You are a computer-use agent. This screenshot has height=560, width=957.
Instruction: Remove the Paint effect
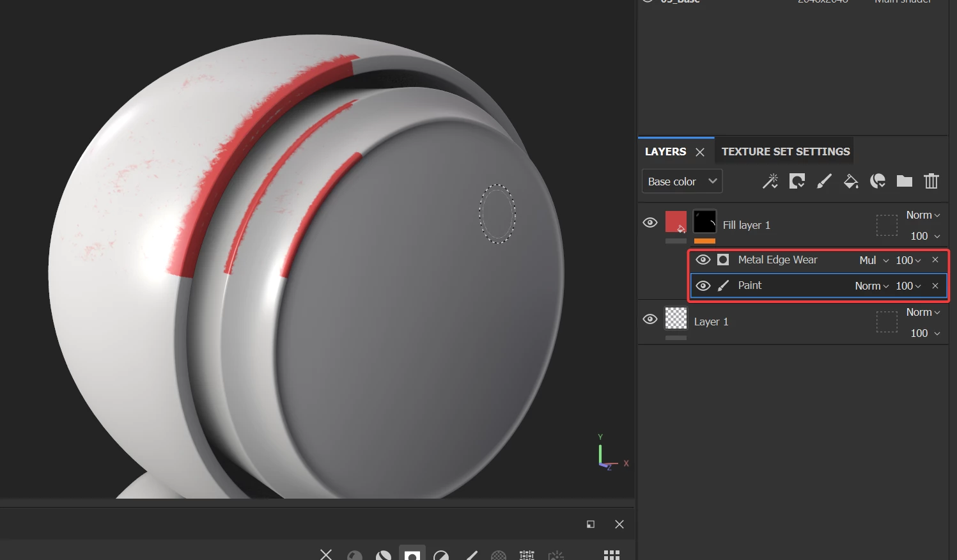(x=935, y=286)
